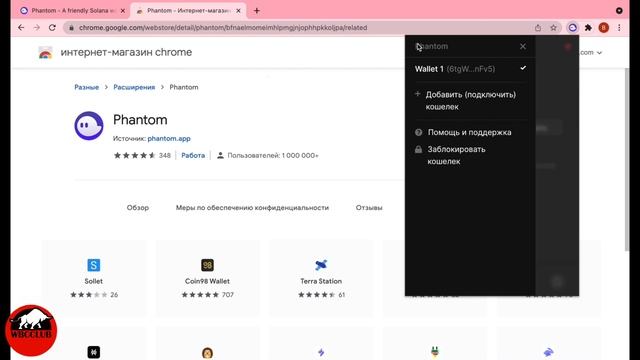
Task: Open the Coin98 Wallet extension card
Action: click(x=207, y=278)
